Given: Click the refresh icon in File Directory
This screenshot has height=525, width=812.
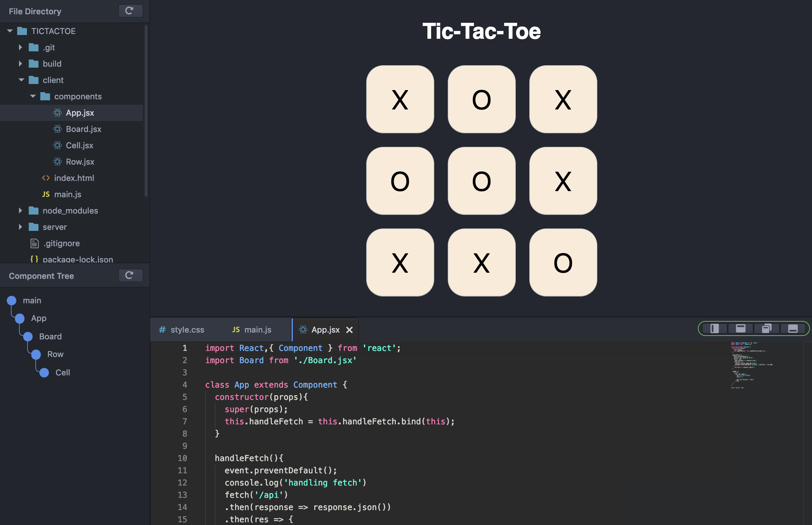Looking at the screenshot, I should (129, 10).
